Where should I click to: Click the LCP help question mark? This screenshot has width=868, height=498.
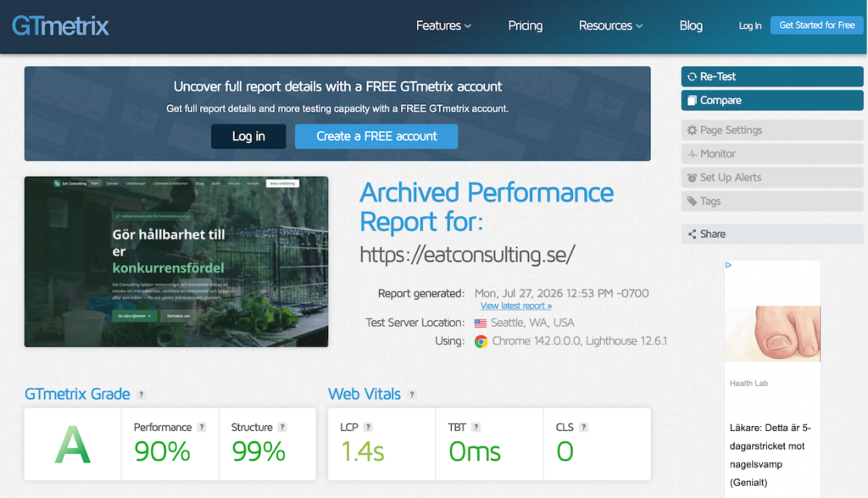(x=368, y=427)
